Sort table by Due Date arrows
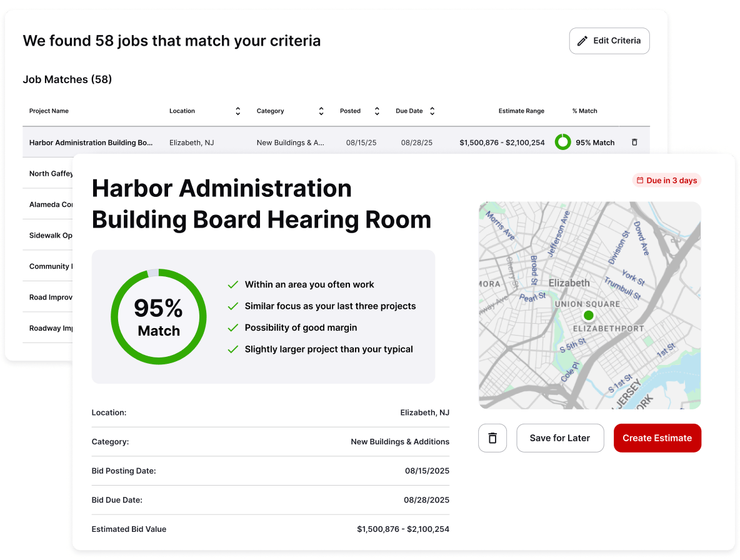The height and width of the screenshot is (560, 740). [432, 111]
